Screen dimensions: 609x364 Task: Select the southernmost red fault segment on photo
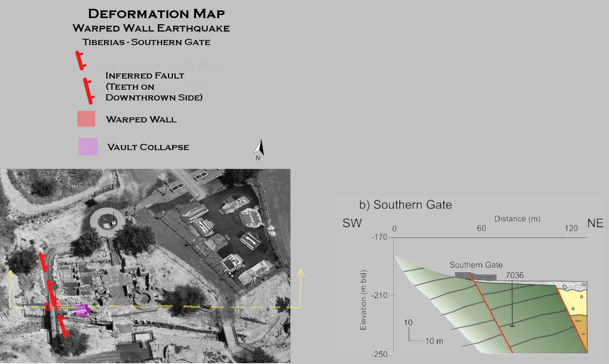pos(63,326)
